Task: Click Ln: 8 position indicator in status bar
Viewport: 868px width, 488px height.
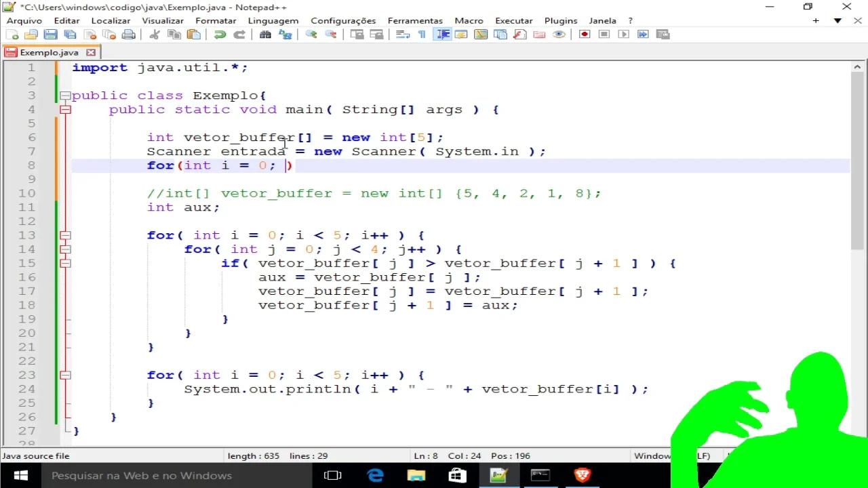Action: coord(426,455)
